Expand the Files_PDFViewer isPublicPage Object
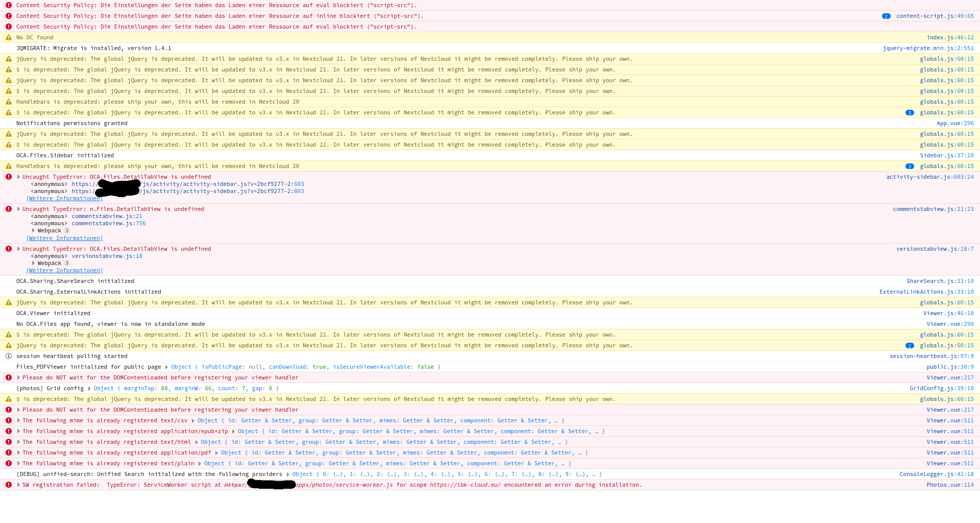The width and height of the screenshot is (980, 523). [166, 367]
